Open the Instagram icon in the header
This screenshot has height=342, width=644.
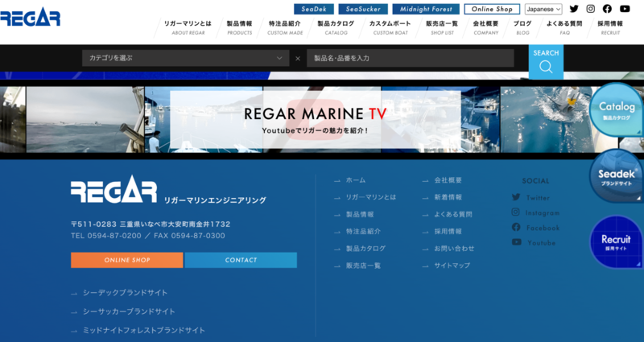tap(591, 9)
